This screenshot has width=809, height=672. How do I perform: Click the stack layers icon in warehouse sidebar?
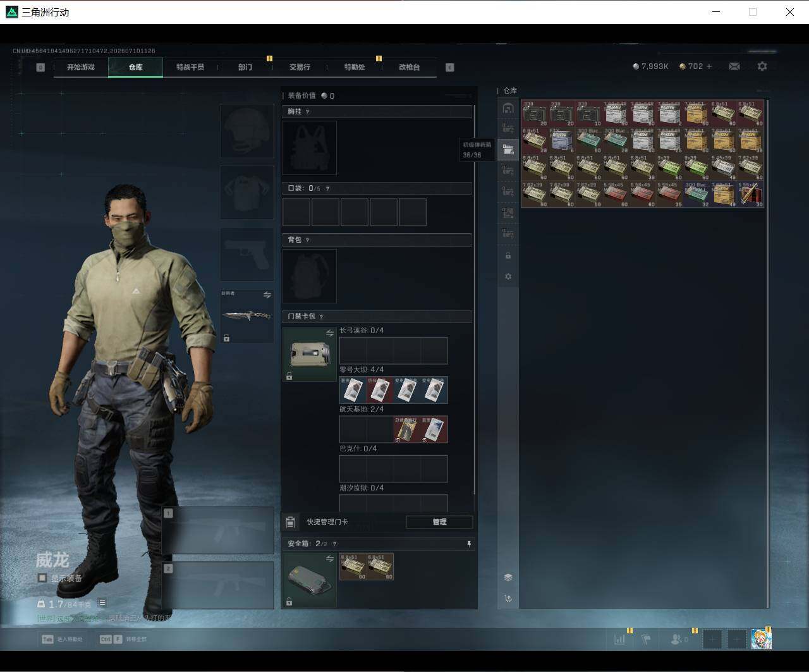[508, 577]
